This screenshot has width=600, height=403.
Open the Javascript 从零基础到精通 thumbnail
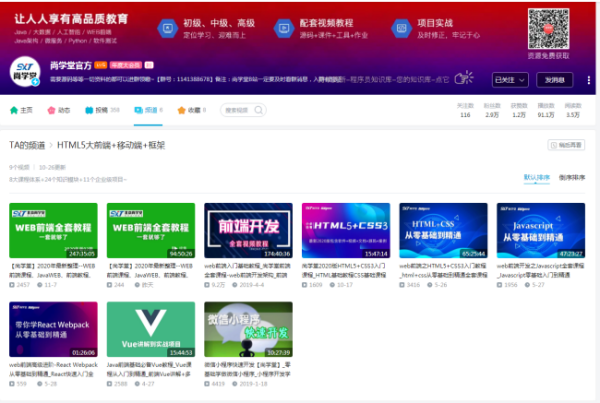pyautogui.click(x=541, y=230)
